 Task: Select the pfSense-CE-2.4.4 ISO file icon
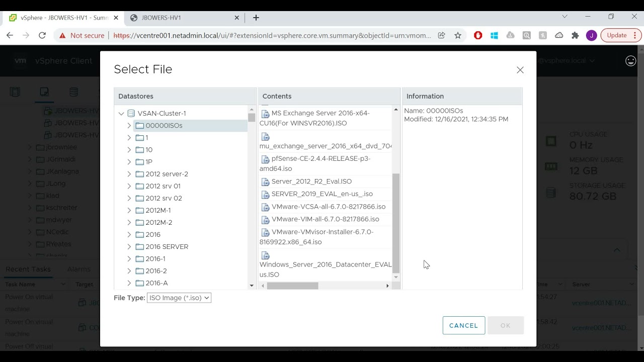pyautogui.click(x=265, y=159)
